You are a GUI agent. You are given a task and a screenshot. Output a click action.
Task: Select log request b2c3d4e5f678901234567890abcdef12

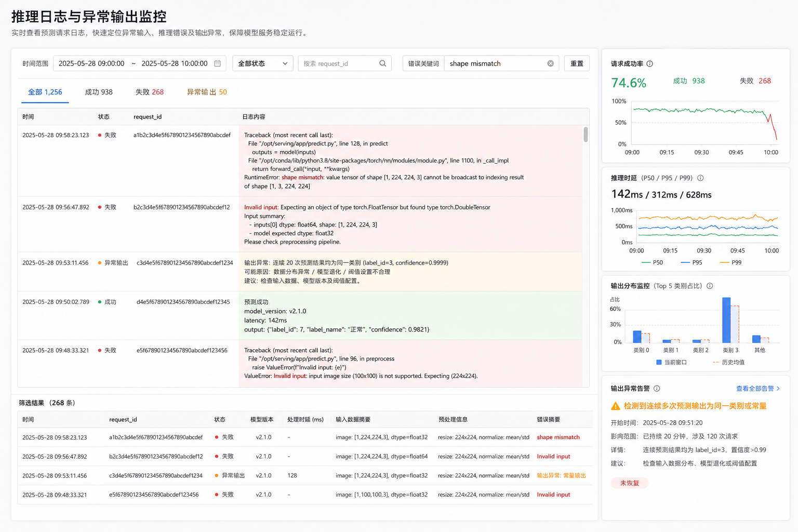[x=181, y=207]
